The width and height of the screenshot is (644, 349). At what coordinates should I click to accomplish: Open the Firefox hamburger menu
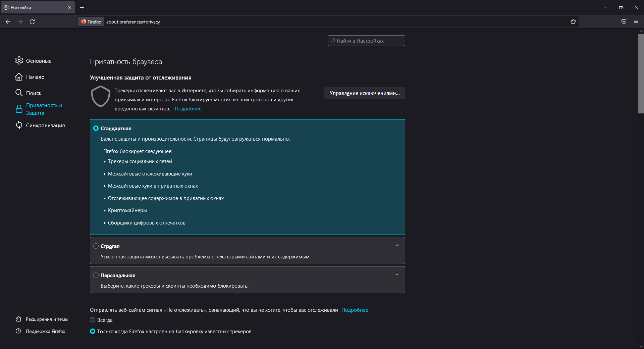636,22
